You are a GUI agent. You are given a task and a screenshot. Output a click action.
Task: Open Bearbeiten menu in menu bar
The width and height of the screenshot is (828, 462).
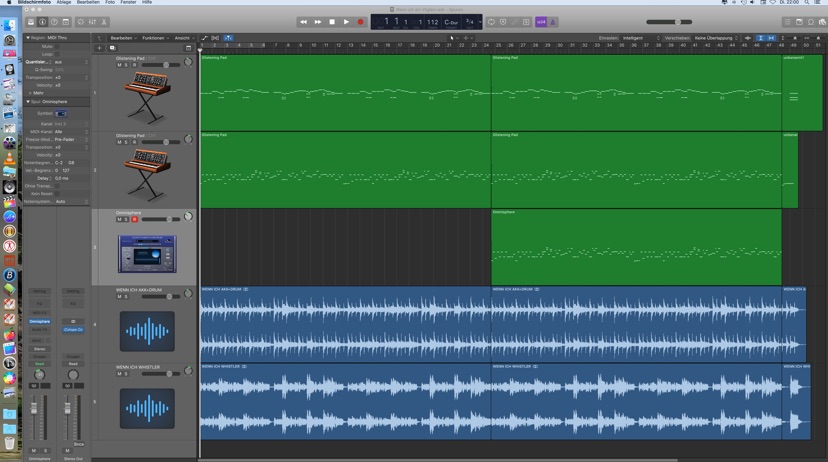[x=88, y=2]
